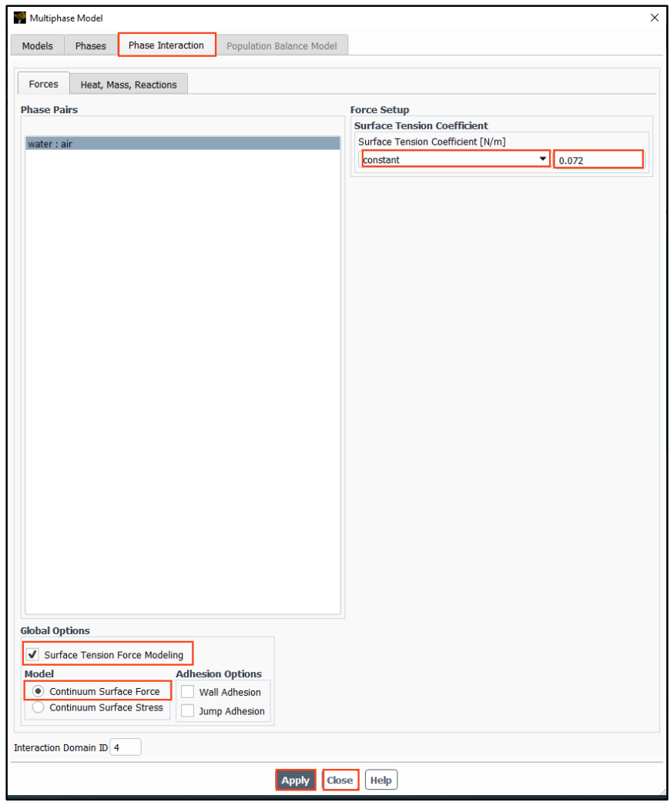
Task: Open Help for the Multiphase Model
Action: click(x=381, y=780)
